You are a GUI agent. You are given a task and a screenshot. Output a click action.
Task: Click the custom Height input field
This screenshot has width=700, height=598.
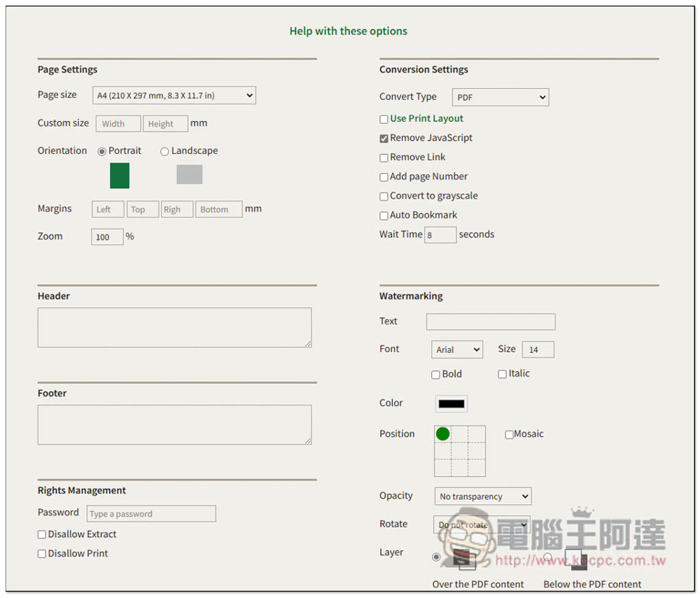point(165,124)
